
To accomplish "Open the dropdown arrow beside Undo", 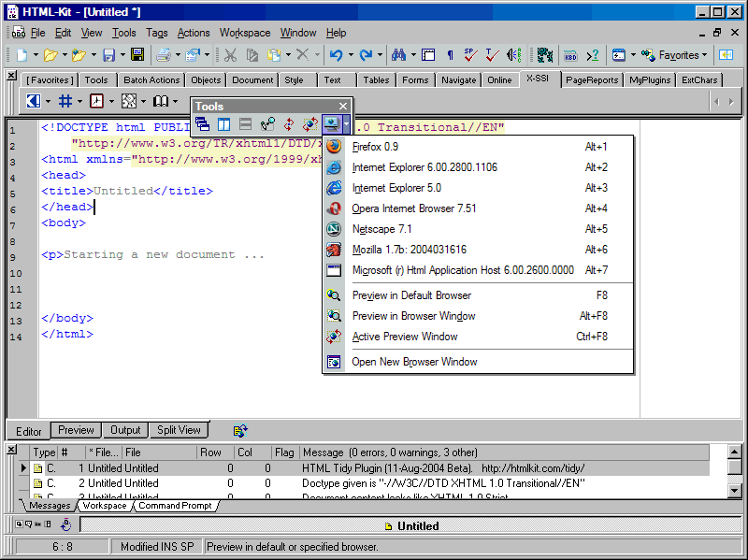I will (351, 55).
